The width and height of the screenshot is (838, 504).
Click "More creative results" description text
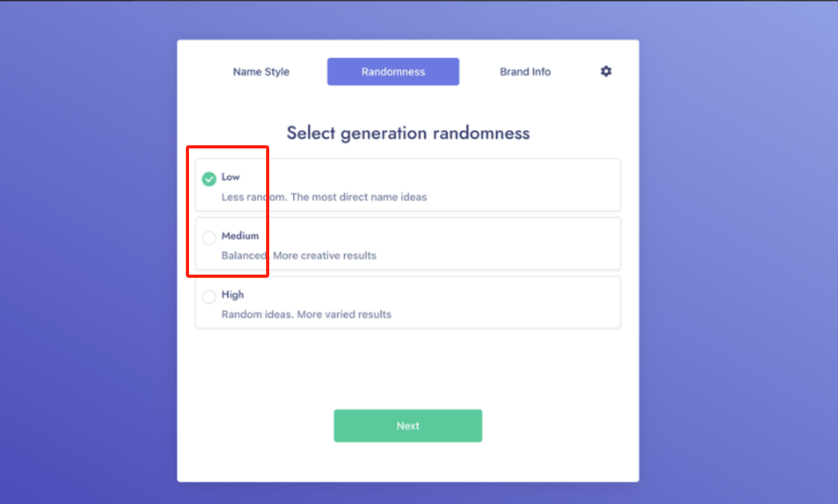point(325,256)
